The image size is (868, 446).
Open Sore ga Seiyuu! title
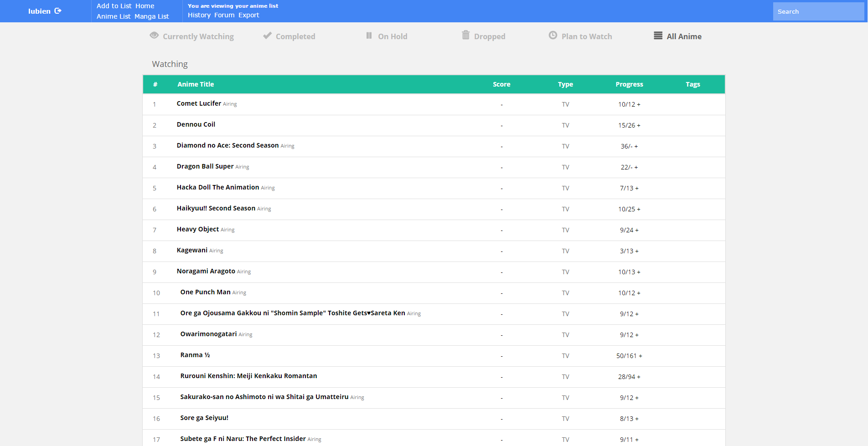point(204,418)
